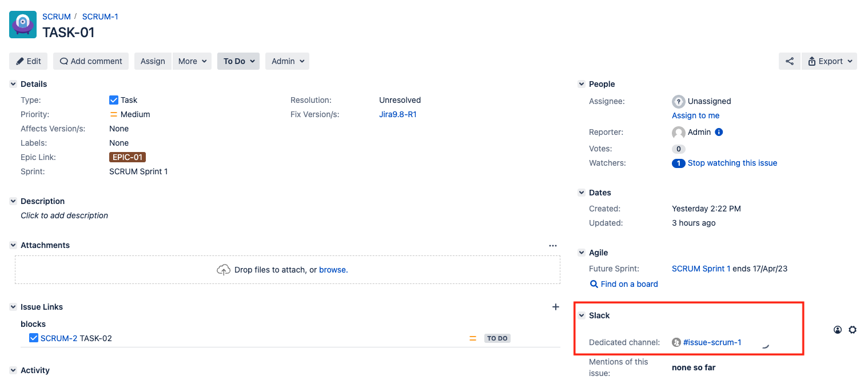Click the TASK-02 linked issue summary
This screenshot has height=388, width=868.
point(96,338)
